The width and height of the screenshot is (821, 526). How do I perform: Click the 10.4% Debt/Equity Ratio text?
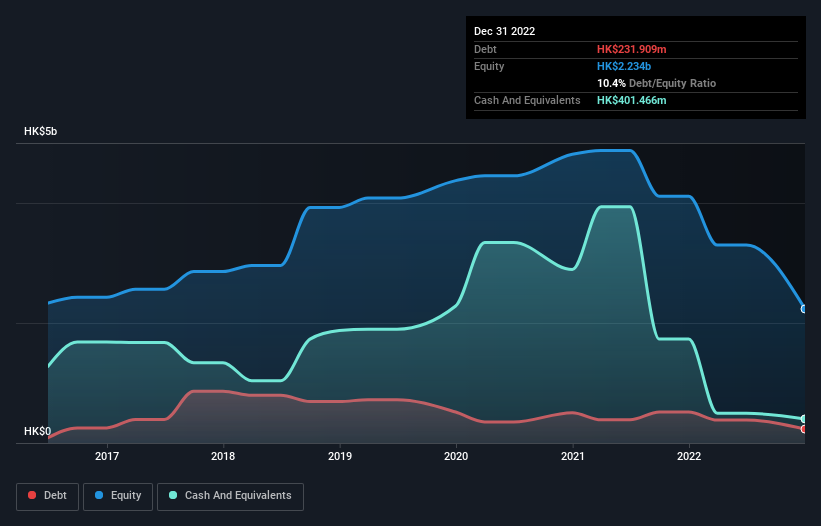(657, 83)
